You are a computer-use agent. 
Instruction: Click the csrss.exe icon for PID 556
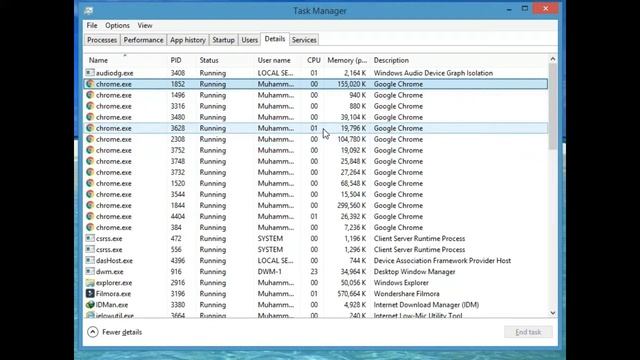coord(90,249)
